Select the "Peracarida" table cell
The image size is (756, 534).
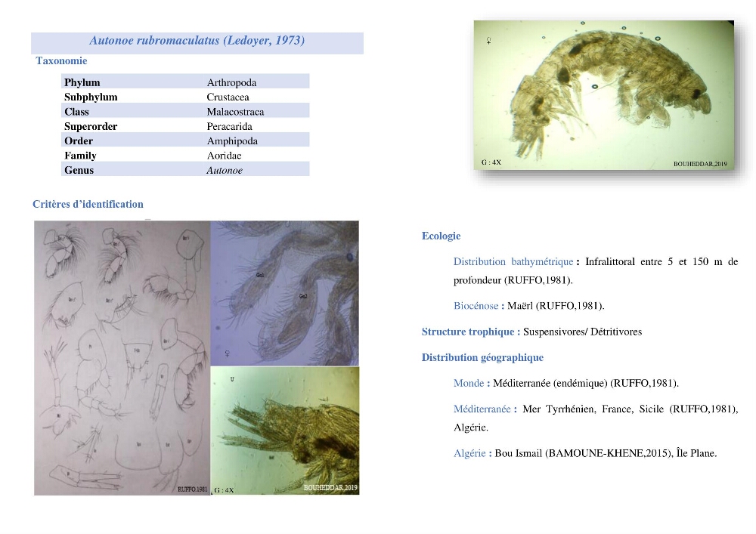230,126
